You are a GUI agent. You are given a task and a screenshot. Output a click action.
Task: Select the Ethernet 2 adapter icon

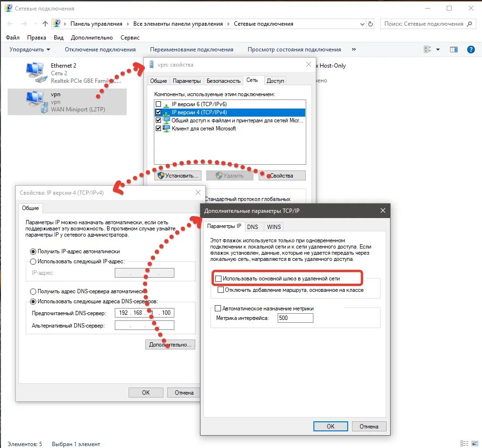(x=36, y=72)
